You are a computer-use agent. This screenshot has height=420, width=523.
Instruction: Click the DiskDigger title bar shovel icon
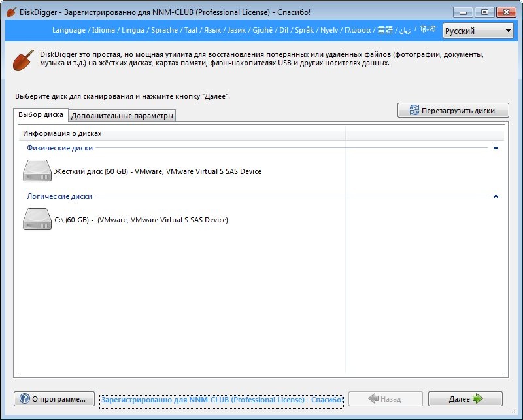(11, 12)
